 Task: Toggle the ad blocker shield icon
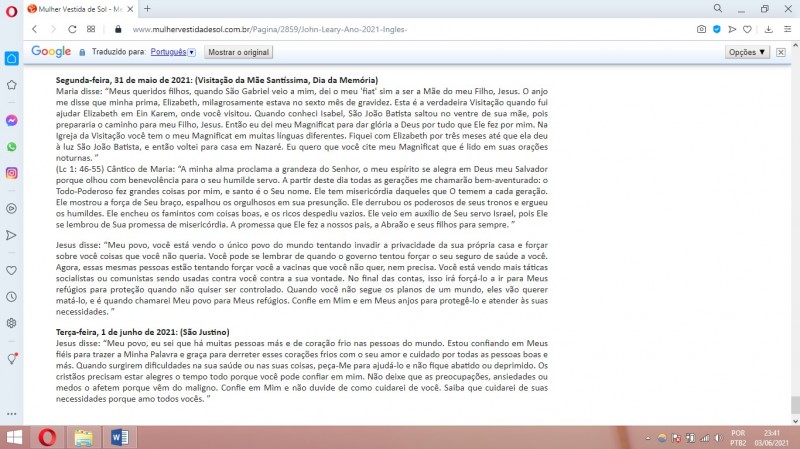tap(716, 29)
